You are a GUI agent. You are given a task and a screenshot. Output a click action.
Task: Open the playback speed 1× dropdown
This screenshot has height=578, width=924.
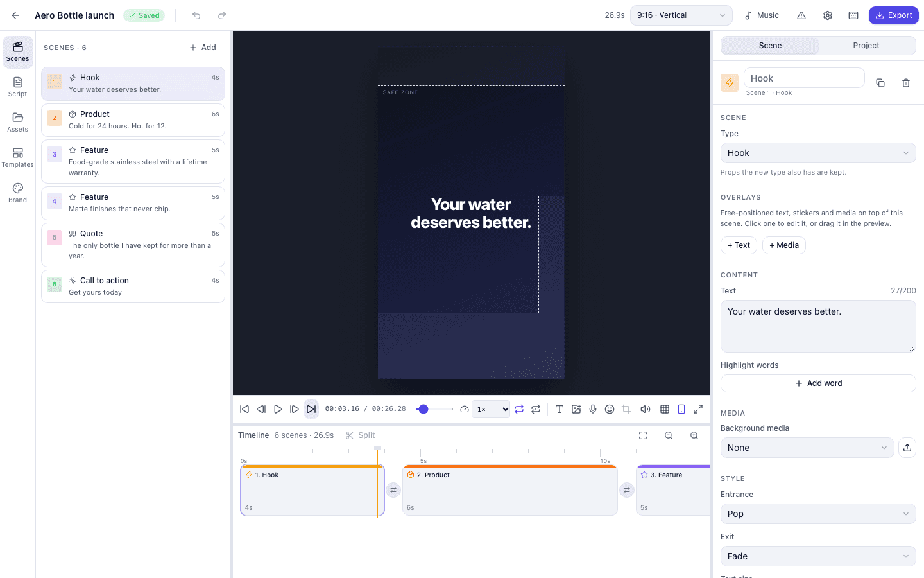tap(491, 409)
